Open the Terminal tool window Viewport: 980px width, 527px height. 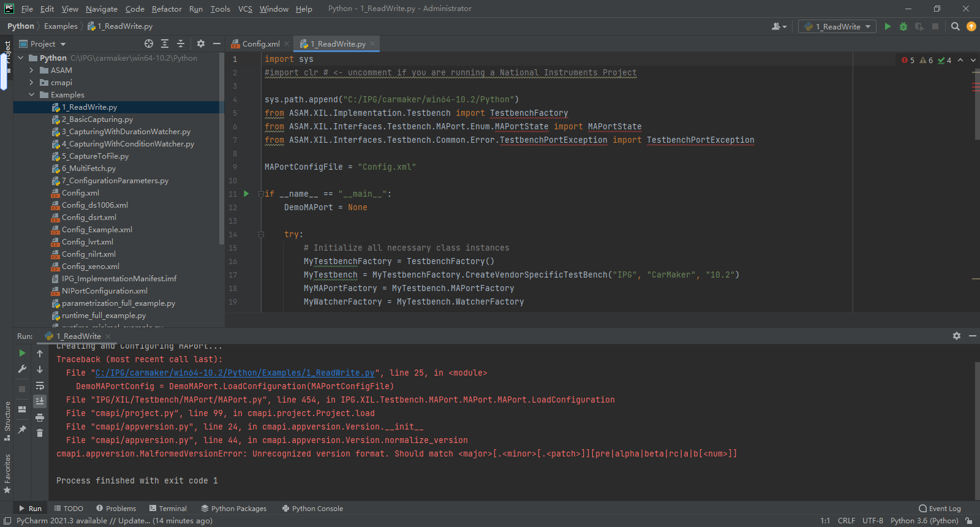coord(168,509)
